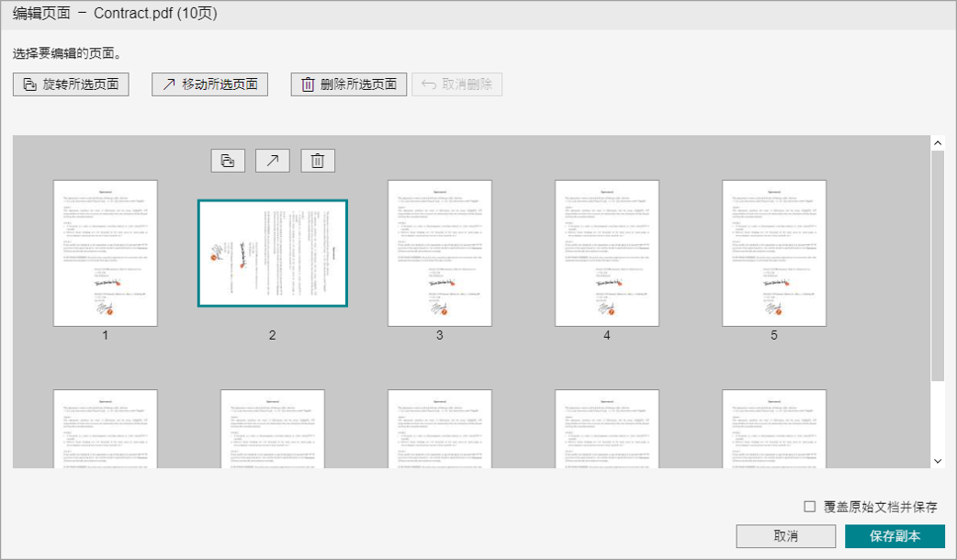Click 保存副本 to save a copy

tap(895, 536)
